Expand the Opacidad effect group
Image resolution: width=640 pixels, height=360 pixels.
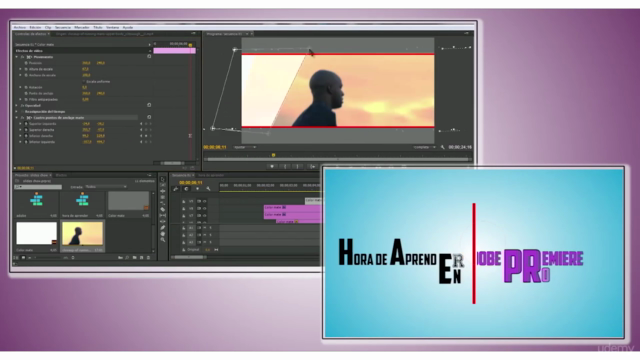tap(16, 105)
